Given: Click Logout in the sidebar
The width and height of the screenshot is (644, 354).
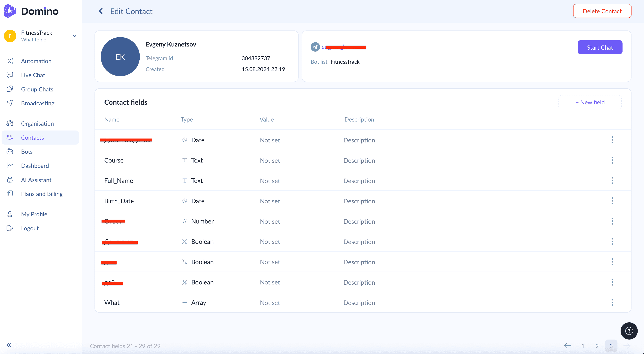Looking at the screenshot, I should (x=30, y=228).
